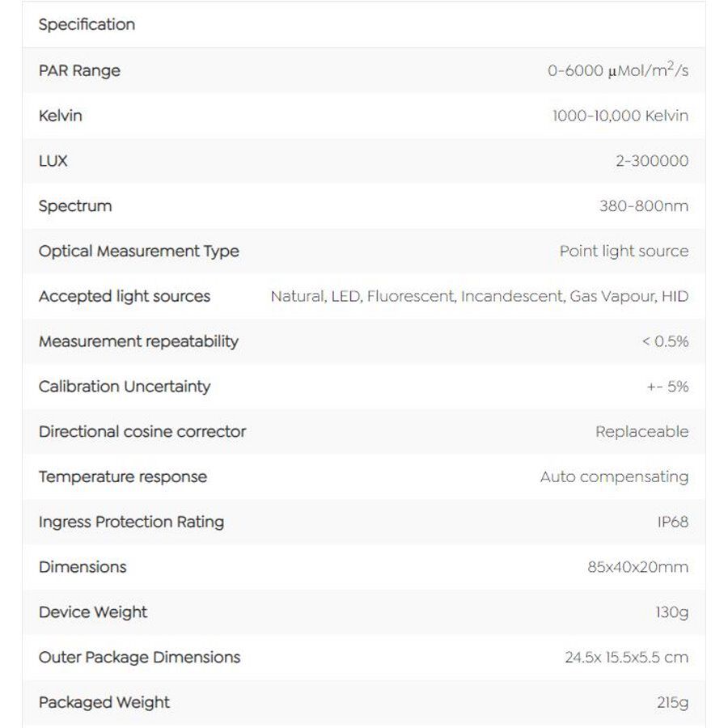Select the 0-6000 µMol/m²/s value
The width and height of the screenshot is (728, 728).
point(618,70)
